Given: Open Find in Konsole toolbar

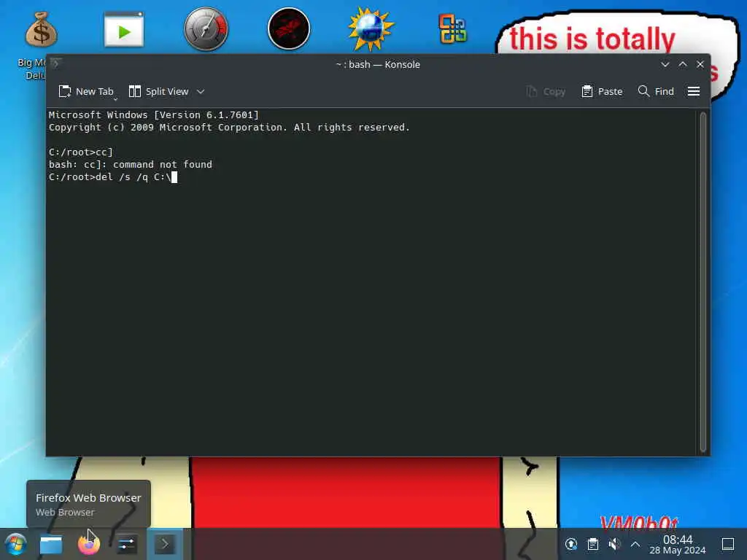Looking at the screenshot, I should coord(656,91).
